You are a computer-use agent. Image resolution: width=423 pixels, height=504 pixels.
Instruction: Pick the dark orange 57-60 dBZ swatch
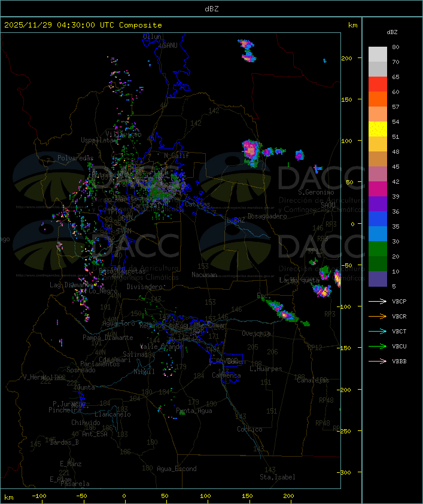(x=378, y=99)
